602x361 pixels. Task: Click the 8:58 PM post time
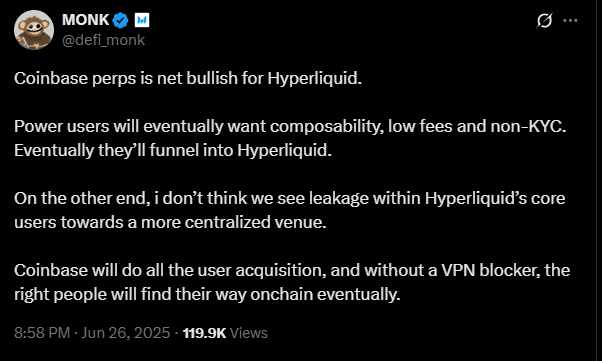tap(42, 333)
